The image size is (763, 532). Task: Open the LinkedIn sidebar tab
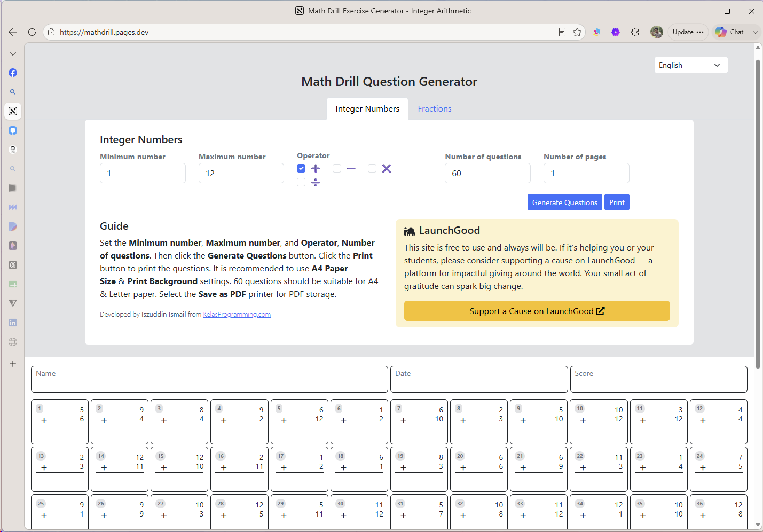pyautogui.click(x=13, y=323)
